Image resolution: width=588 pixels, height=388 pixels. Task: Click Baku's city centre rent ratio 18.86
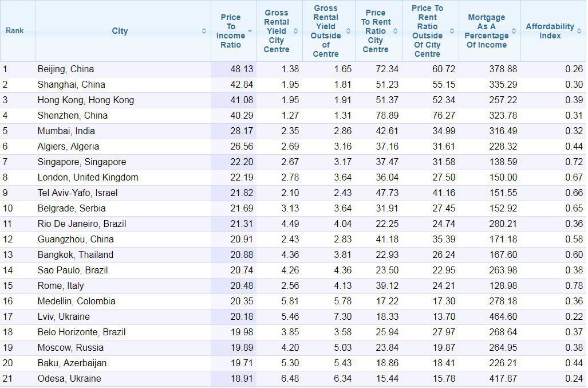387,363
